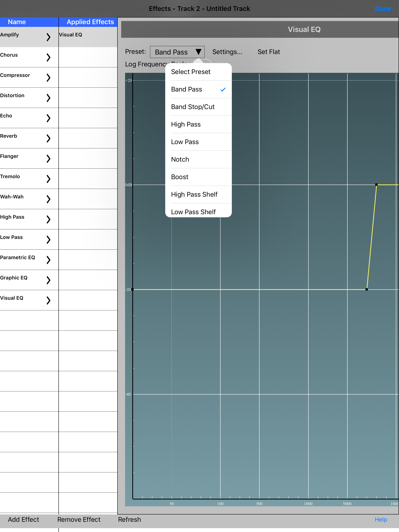Click the Remove Effect button
Viewport: 399px width, 532px height.
click(79, 520)
